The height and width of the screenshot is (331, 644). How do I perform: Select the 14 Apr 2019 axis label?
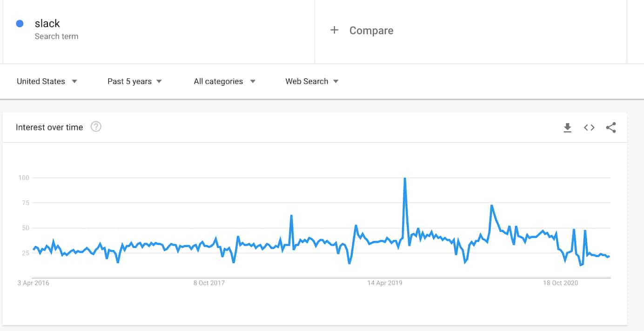385,283
